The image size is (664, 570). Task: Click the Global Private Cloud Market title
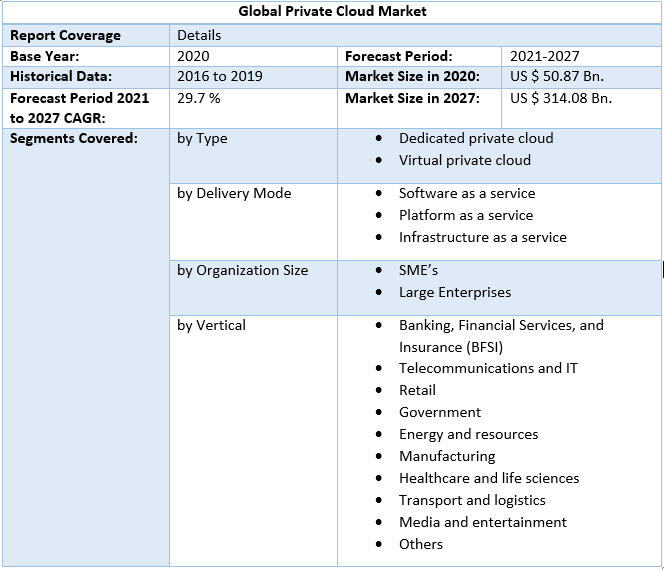coord(332,11)
